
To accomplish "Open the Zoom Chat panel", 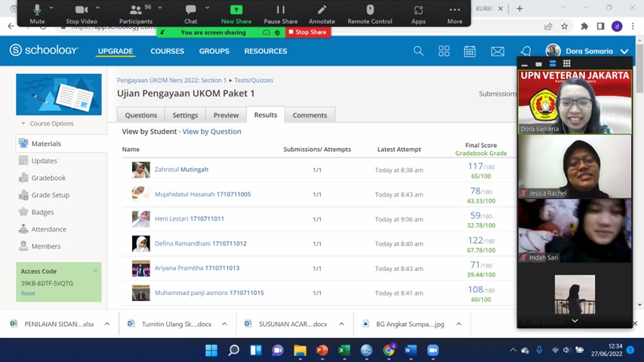I will (190, 13).
